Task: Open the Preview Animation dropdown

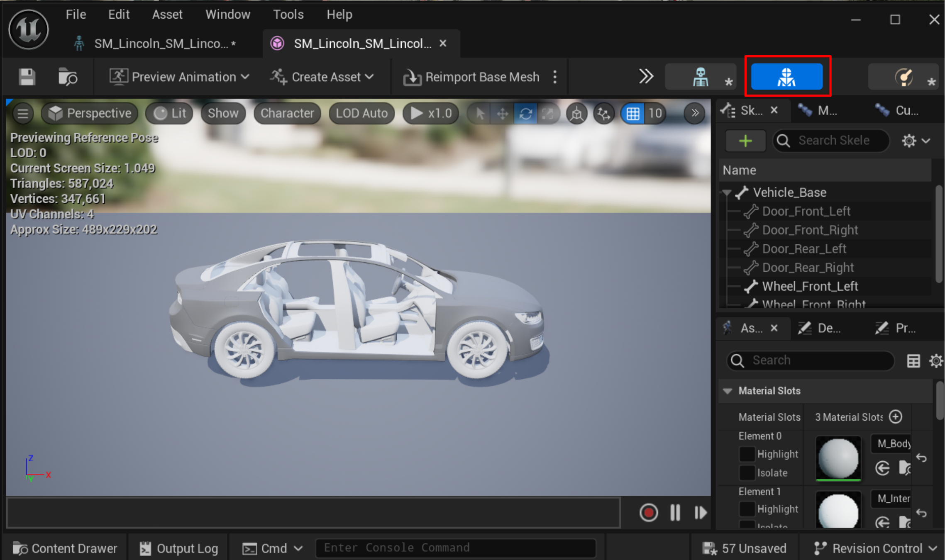Action: [179, 77]
